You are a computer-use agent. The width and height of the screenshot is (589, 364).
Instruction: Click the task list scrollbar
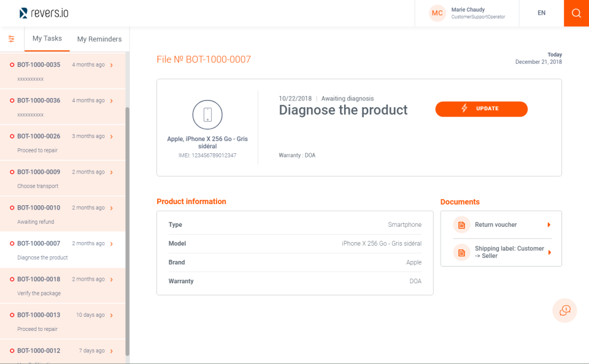pos(128,231)
